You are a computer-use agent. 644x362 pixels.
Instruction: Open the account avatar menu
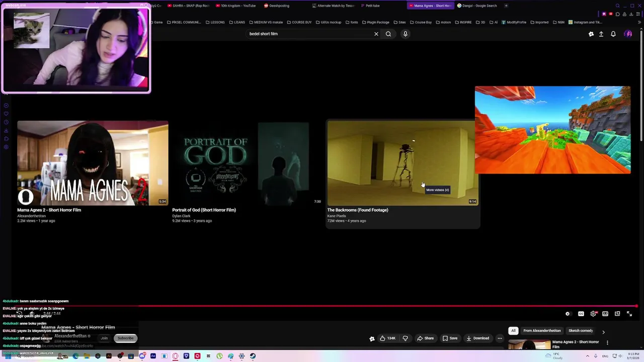(x=628, y=34)
